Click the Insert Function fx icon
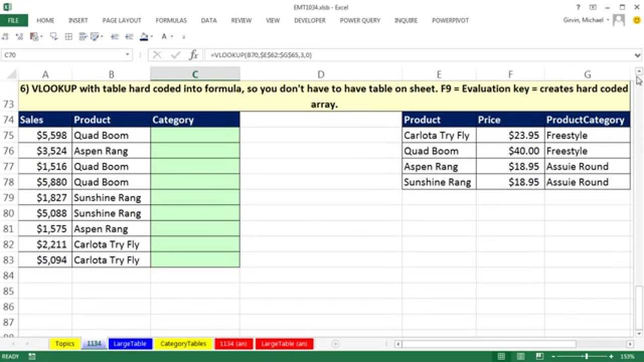 (193, 55)
